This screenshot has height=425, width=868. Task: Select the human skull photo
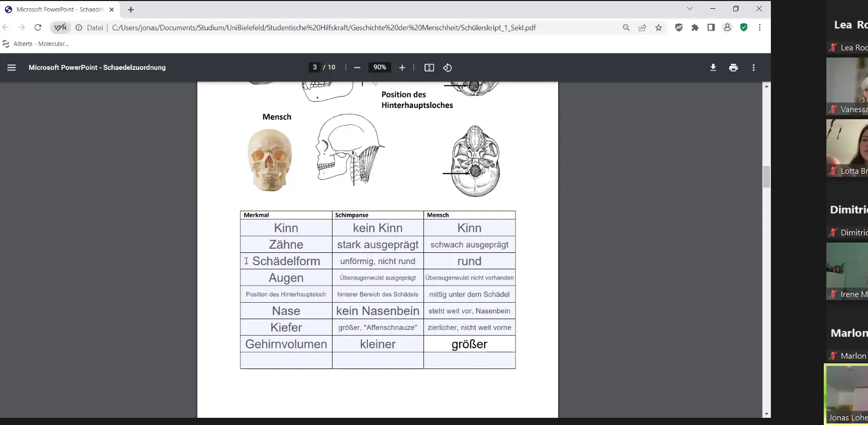coord(270,160)
